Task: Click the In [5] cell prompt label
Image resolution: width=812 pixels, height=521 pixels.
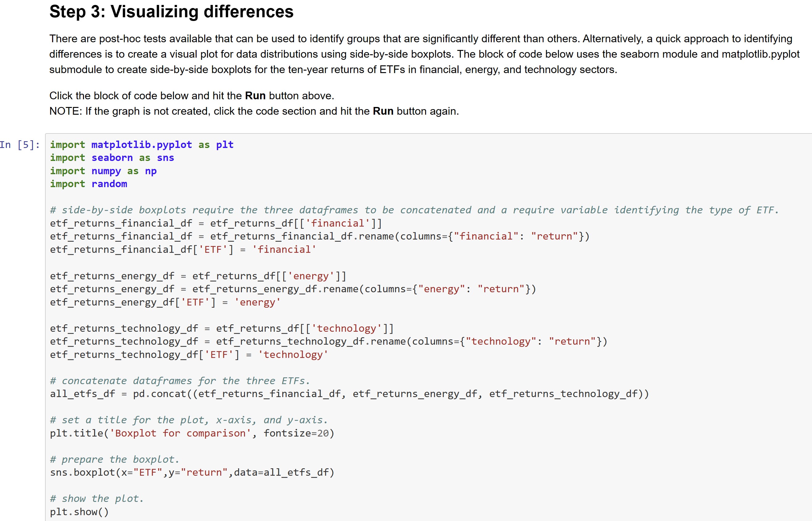Action: 20,145
